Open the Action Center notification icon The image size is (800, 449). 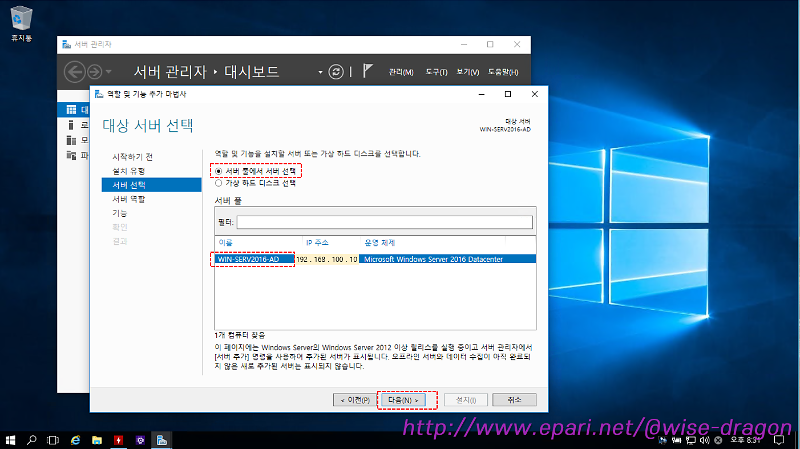pos(779,440)
